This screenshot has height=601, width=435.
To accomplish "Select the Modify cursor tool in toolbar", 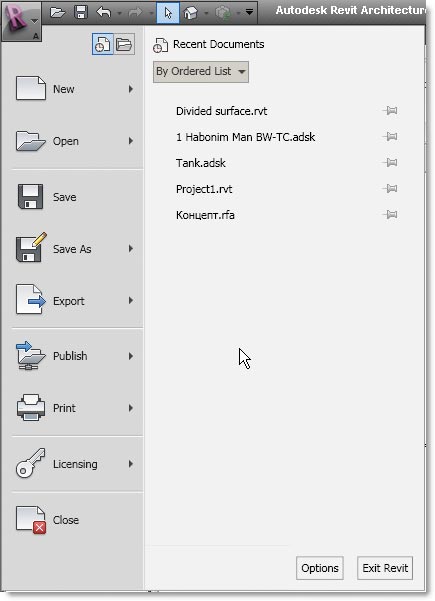I will coord(168,13).
